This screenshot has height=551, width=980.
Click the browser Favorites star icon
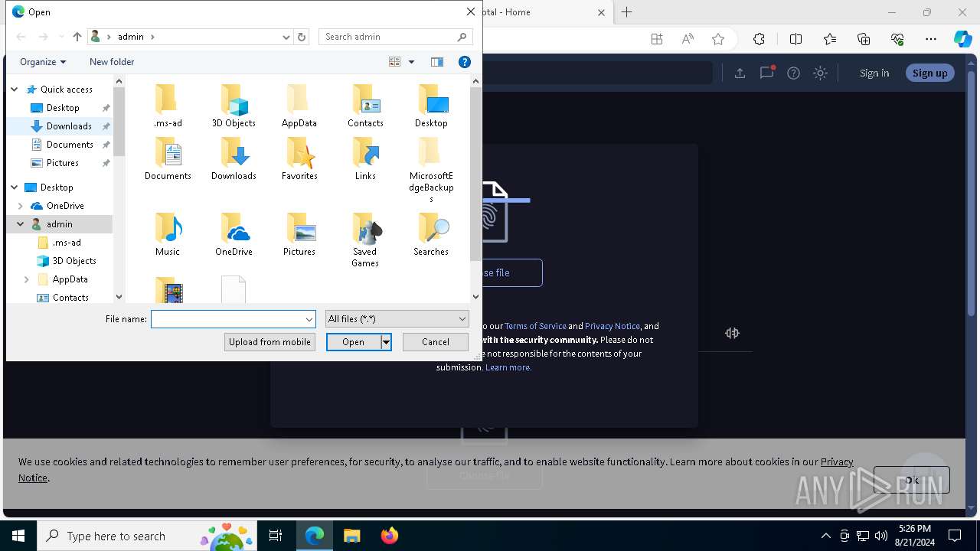coord(718,39)
